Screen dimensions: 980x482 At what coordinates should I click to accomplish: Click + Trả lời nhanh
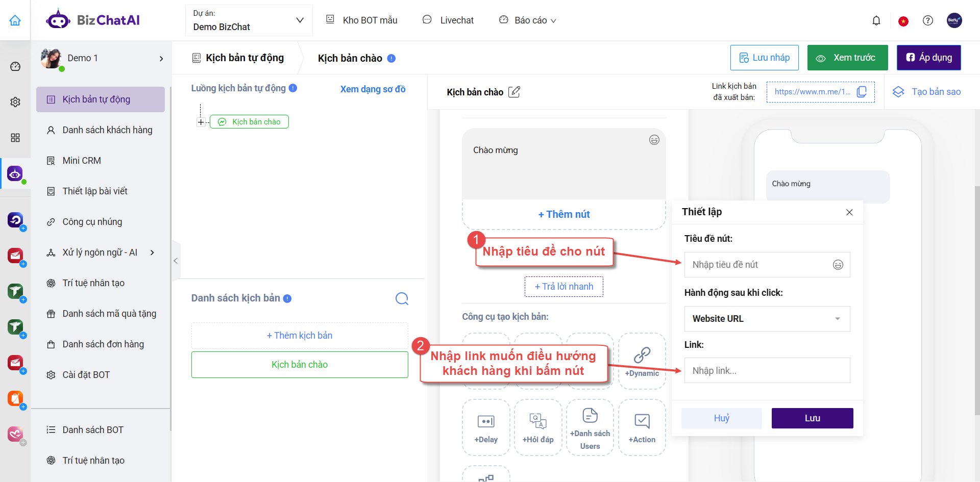(564, 287)
